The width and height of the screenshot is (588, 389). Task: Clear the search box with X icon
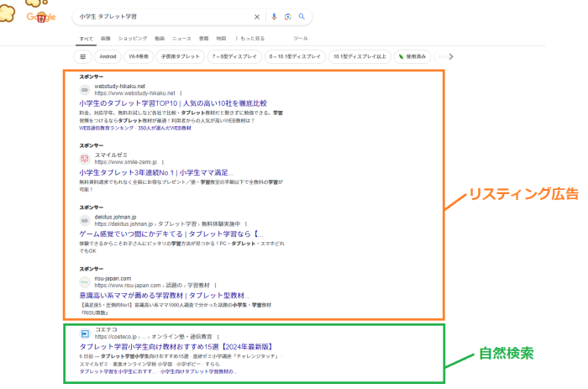point(257,17)
